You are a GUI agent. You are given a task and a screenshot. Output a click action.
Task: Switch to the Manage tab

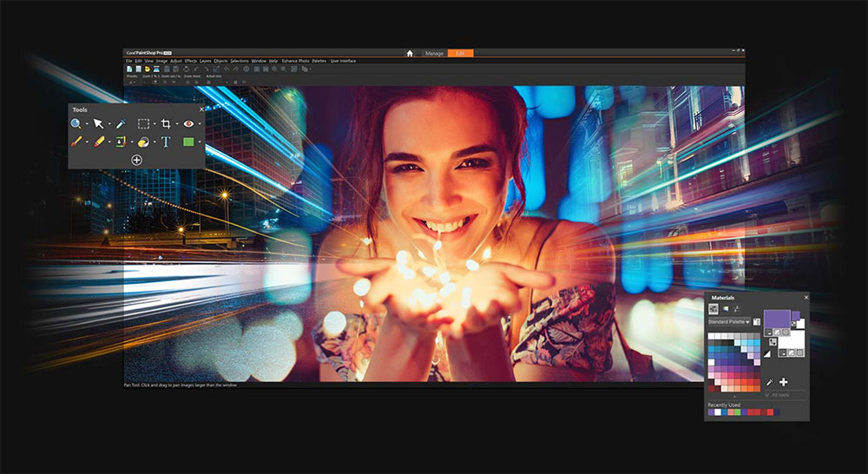(434, 53)
